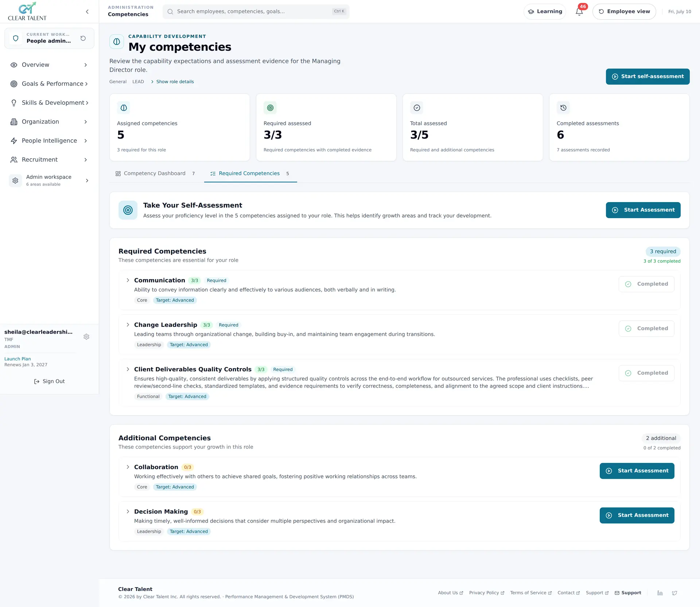Click the Functional tag under Client Deliverables
Viewport: 700px width, 607px height.
point(148,397)
